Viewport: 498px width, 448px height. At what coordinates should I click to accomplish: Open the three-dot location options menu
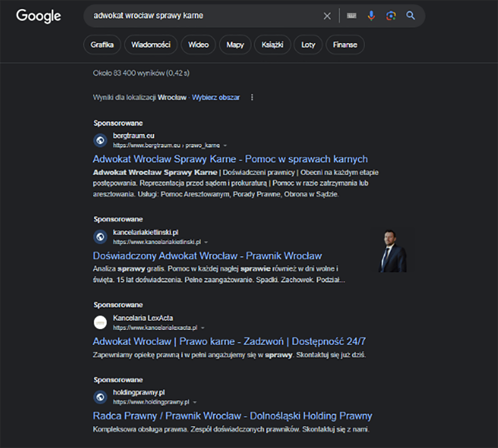point(252,97)
